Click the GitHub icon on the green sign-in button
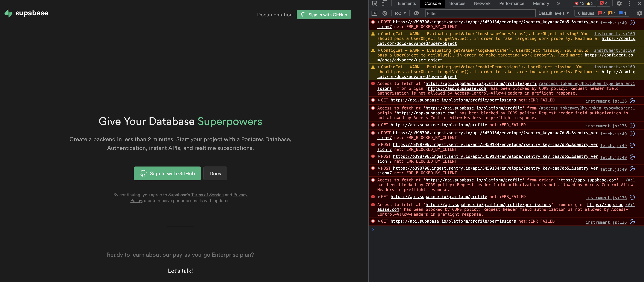This screenshot has height=282, width=644. 143,173
